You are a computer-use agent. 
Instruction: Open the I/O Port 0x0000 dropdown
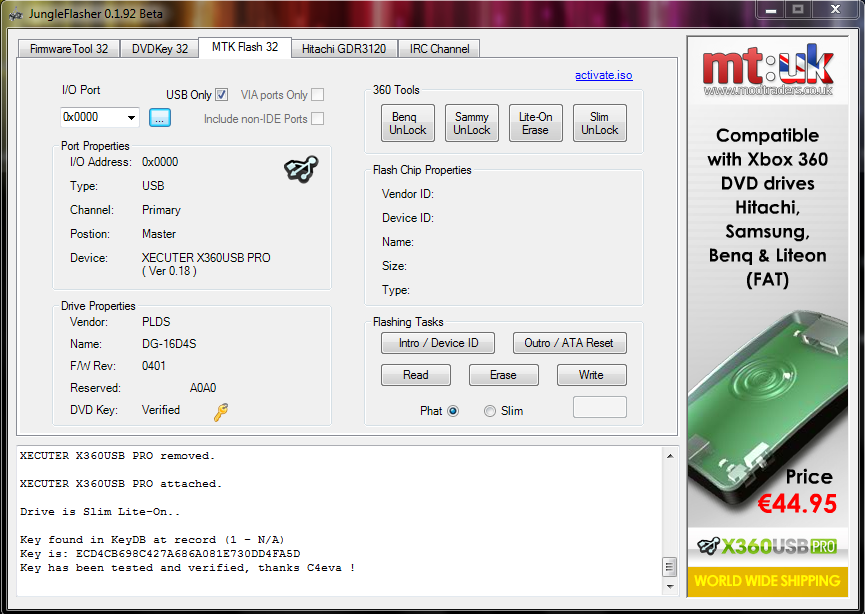click(131, 118)
